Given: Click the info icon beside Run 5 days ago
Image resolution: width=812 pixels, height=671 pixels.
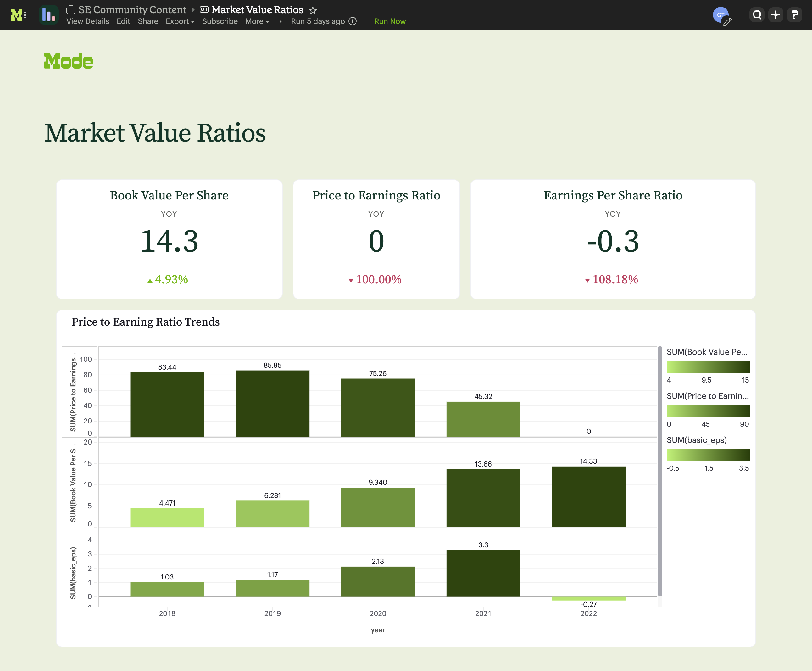Looking at the screenshot, I should [353, 22].
